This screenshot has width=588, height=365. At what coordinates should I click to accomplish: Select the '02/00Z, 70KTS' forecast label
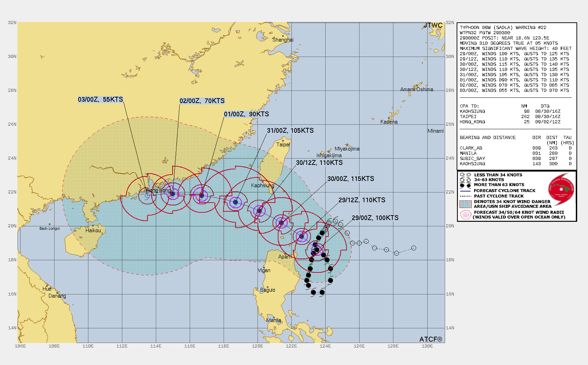(202, 101)
